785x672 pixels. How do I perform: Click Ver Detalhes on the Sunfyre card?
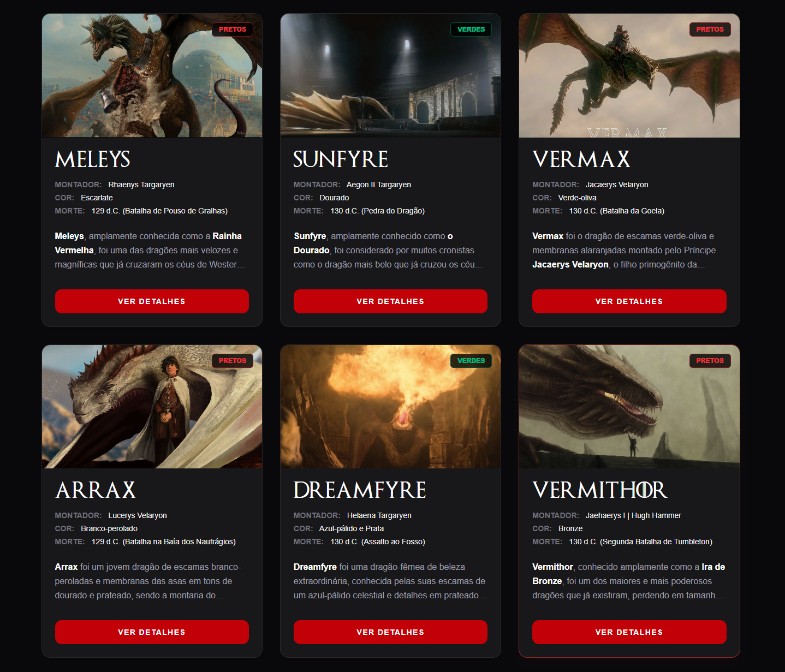(x=390, y=301)
